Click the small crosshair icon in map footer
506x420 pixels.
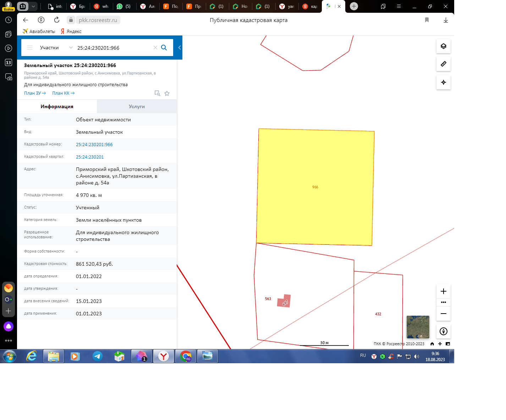[440, 344]
